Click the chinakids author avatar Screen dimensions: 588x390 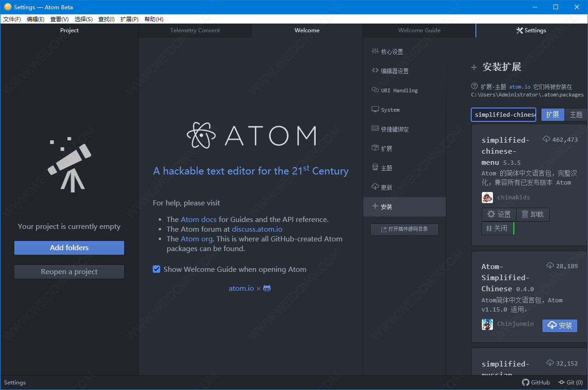487,198
